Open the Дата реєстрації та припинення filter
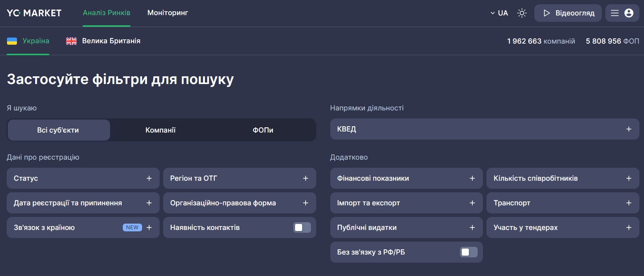644x276 pixels. (83, 203)
